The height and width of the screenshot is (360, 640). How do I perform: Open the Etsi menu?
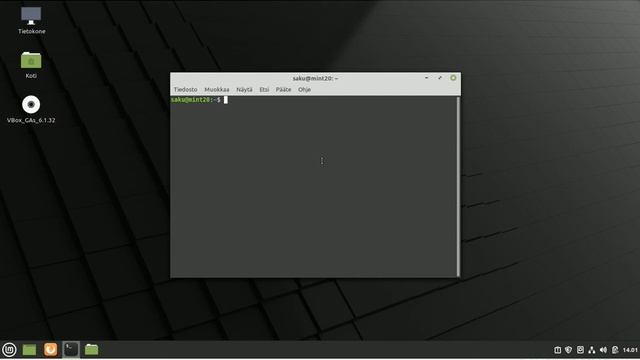pyautogui.click(x=264, y=89)
